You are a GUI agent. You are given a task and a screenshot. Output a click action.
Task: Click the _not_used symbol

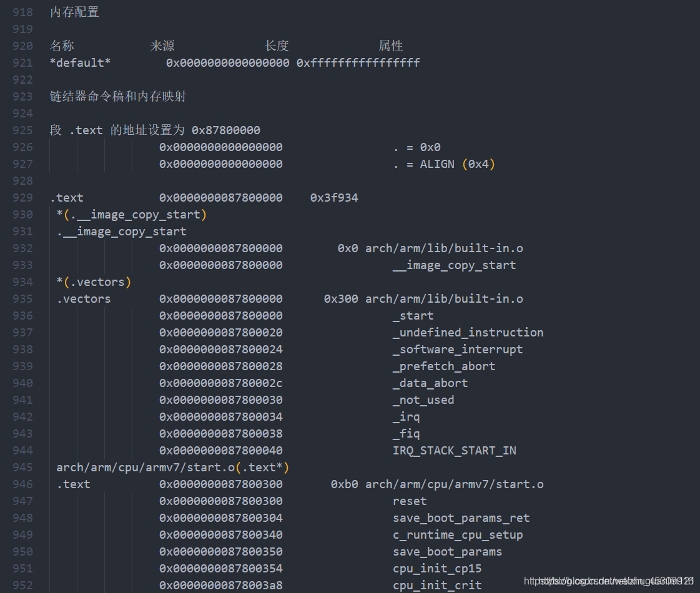pyautogui.click(x=423, y=400)
